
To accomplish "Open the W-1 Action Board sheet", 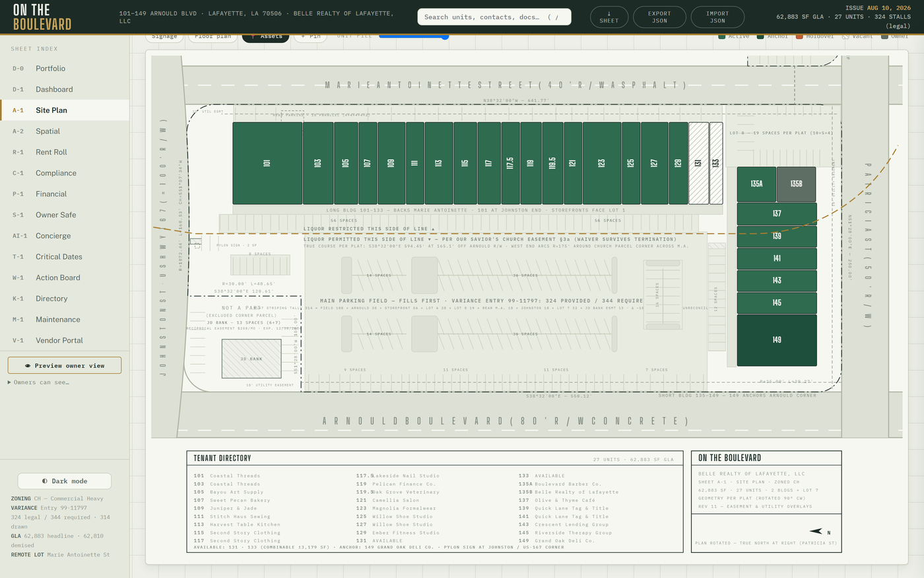I will coord(65,277).
